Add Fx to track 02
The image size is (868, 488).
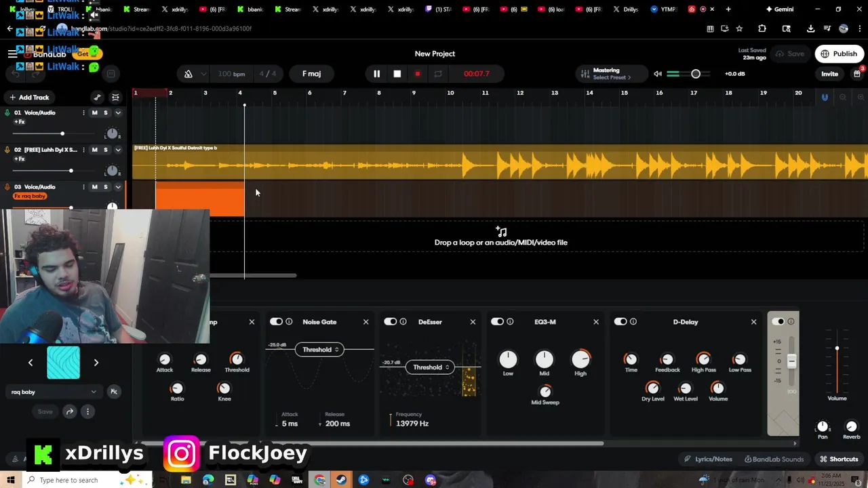(x=20, y=159)
